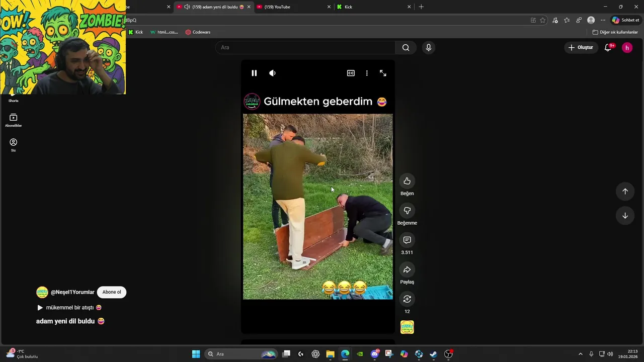Click the YouTube search field Ara
Screen dimensions: 644x362
coord(305,47)
